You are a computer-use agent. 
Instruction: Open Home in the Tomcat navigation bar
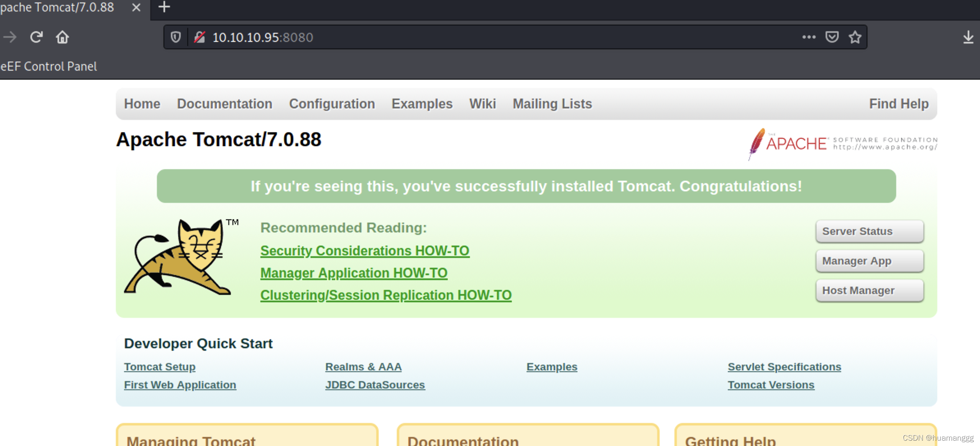pyautogui.click(x=142, y=104)
